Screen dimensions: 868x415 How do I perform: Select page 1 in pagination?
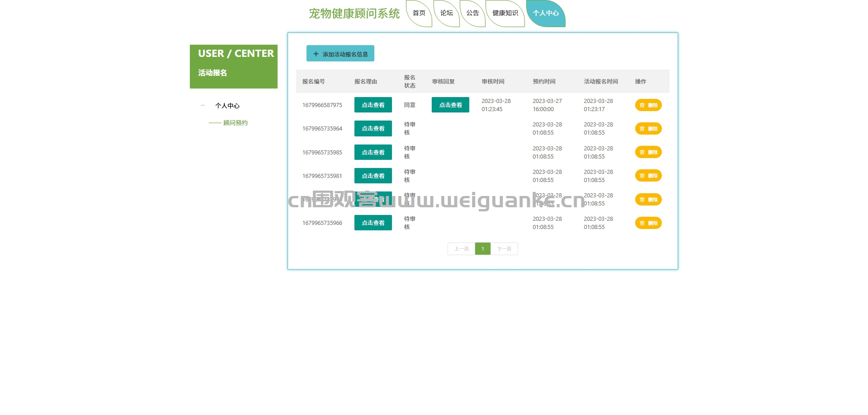483,249
